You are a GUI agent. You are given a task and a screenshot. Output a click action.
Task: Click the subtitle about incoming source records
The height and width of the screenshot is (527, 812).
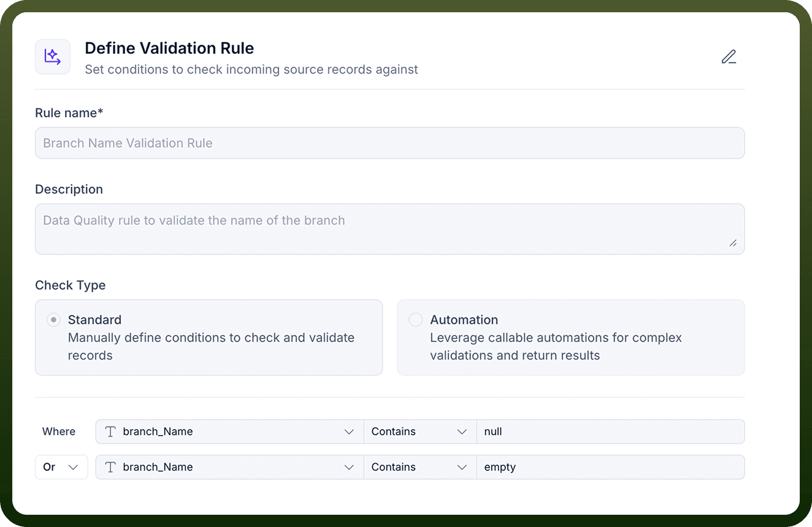pos(251,69)
